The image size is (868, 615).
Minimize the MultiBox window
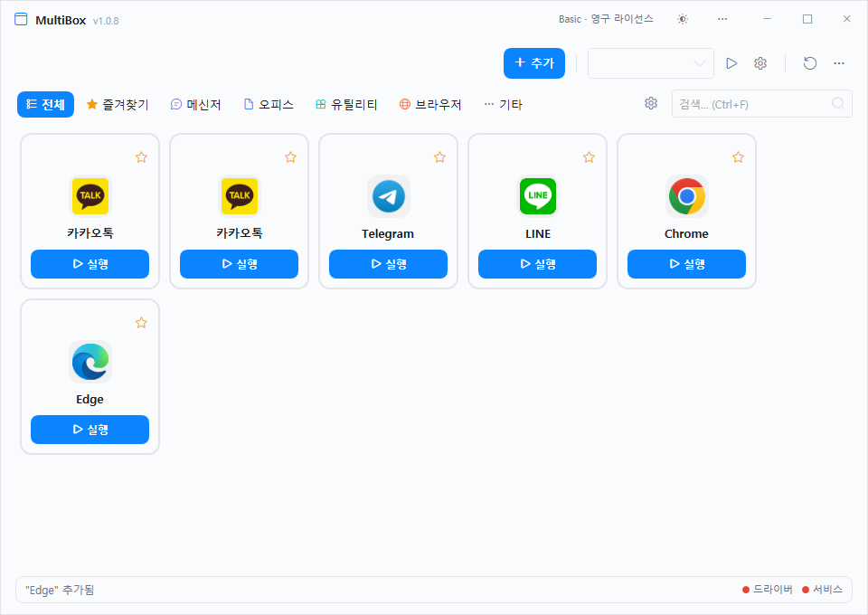[x=768, y=19]
